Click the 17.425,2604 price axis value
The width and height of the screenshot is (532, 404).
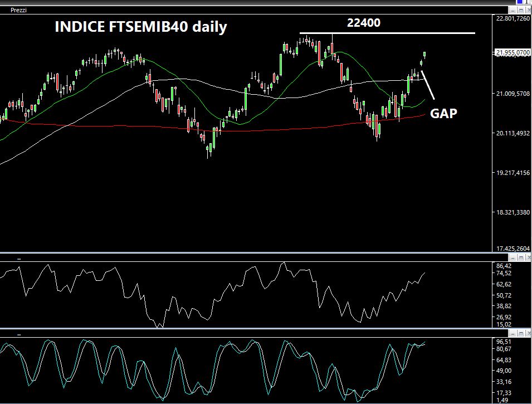(513, 249)
